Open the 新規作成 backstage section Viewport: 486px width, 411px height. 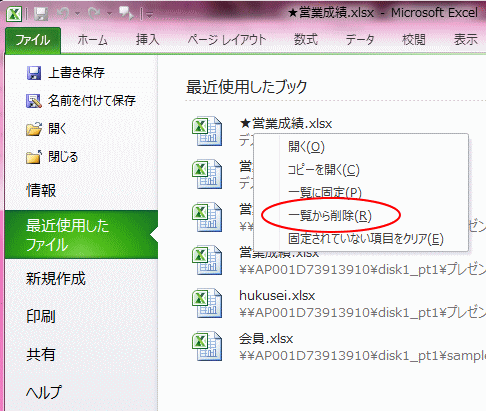(56, 279)
